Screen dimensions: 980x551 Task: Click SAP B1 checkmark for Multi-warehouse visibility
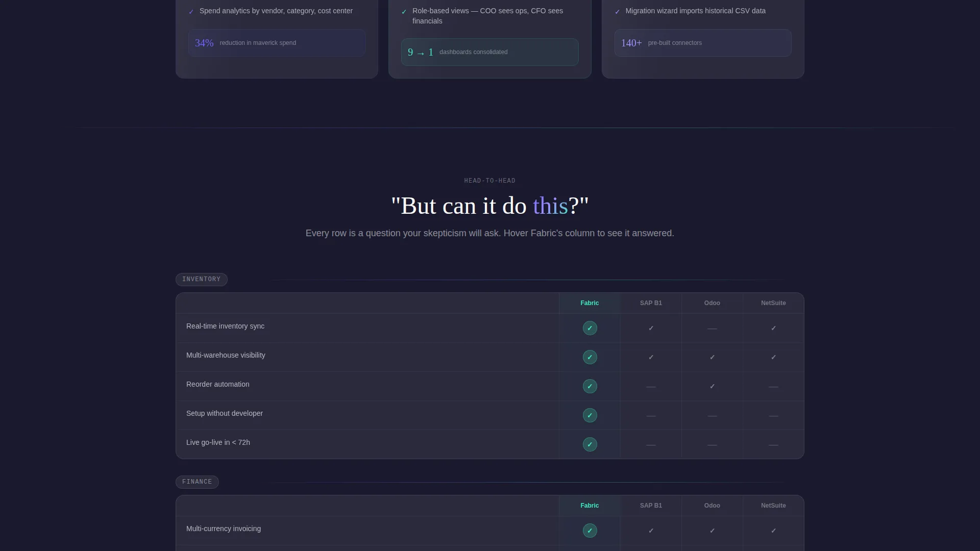[x=651, y=357]
